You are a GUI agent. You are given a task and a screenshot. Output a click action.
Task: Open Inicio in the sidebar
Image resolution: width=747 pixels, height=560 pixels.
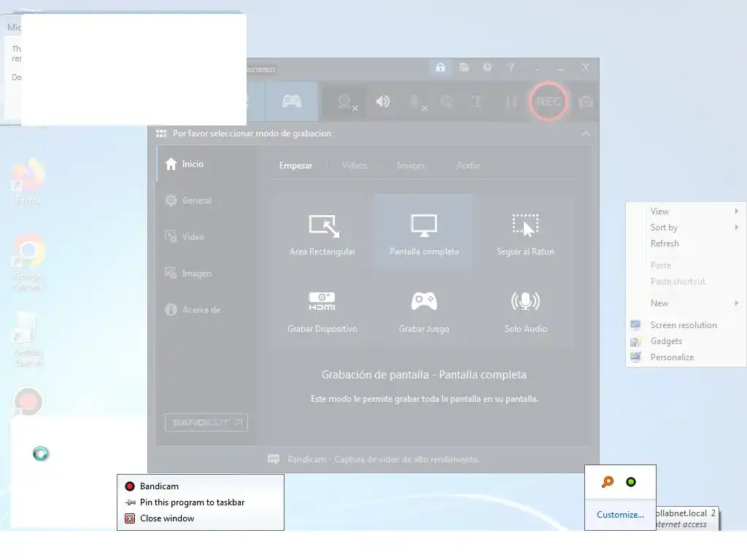[x=185, y=164]
